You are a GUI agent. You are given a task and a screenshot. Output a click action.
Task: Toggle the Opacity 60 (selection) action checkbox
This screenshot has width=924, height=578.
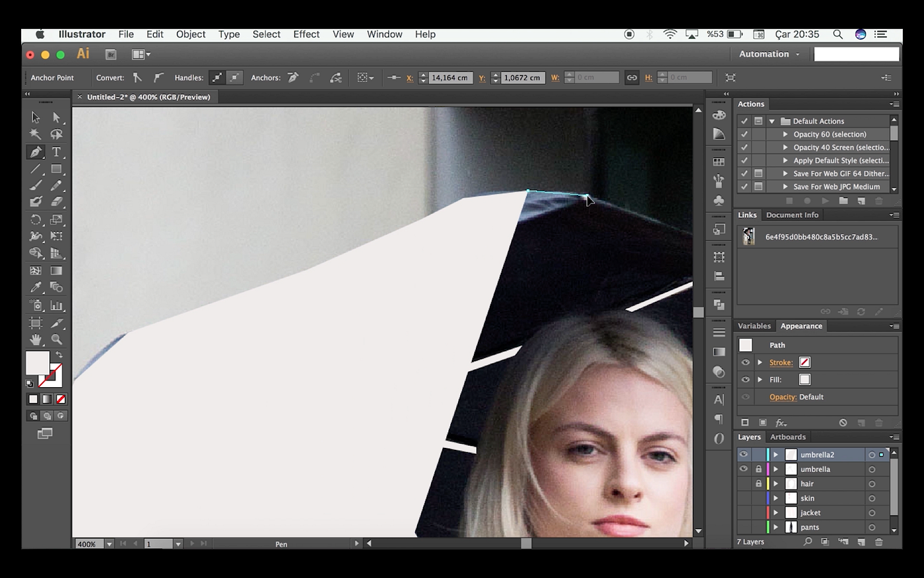[744, 134]
